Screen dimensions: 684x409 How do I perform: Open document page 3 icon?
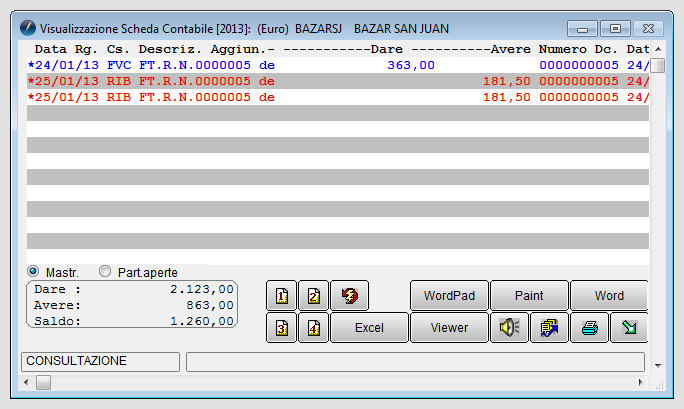(x=281, y=327)
